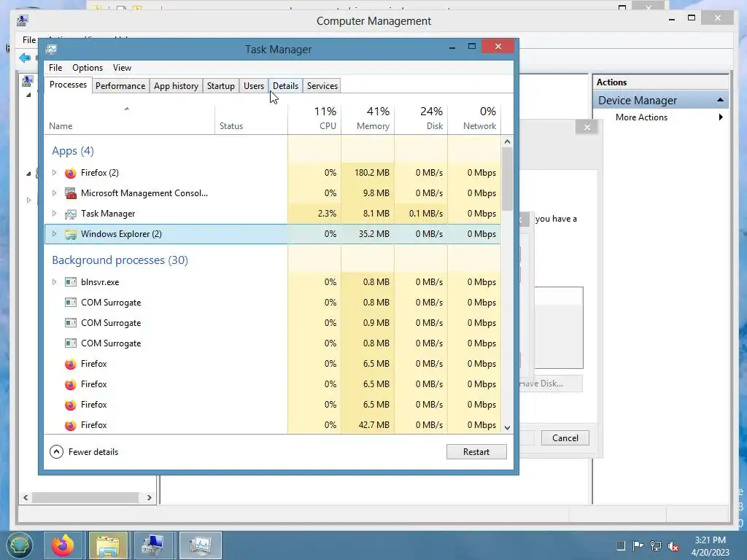Sort by Status column header
Screen dimensions: 747x560
click(251, 118)
